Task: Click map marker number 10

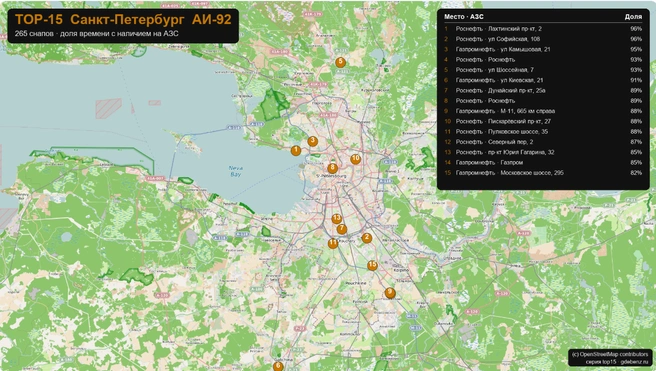Action: [356, 159]
